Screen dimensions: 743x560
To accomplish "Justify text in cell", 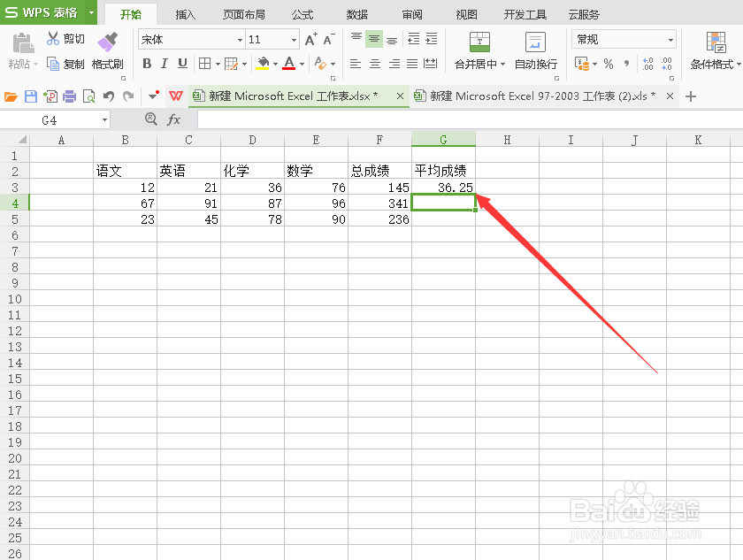I will (412, 64).
